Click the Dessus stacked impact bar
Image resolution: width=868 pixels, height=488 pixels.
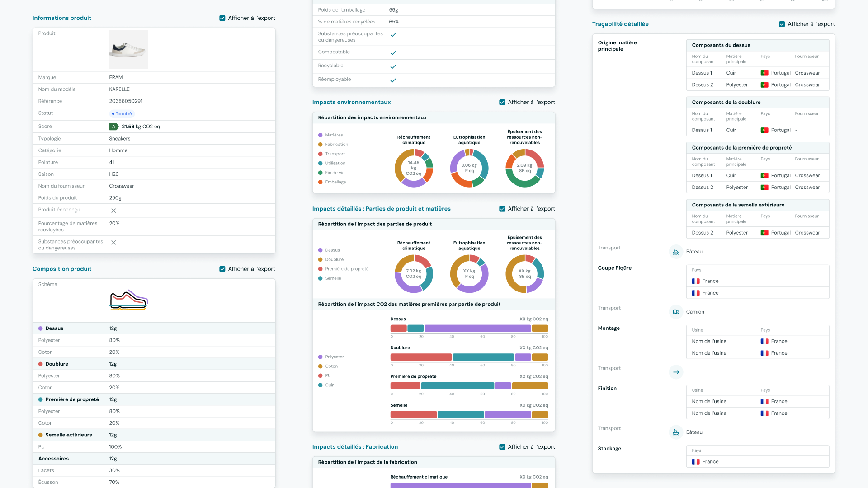click(469, 328)
